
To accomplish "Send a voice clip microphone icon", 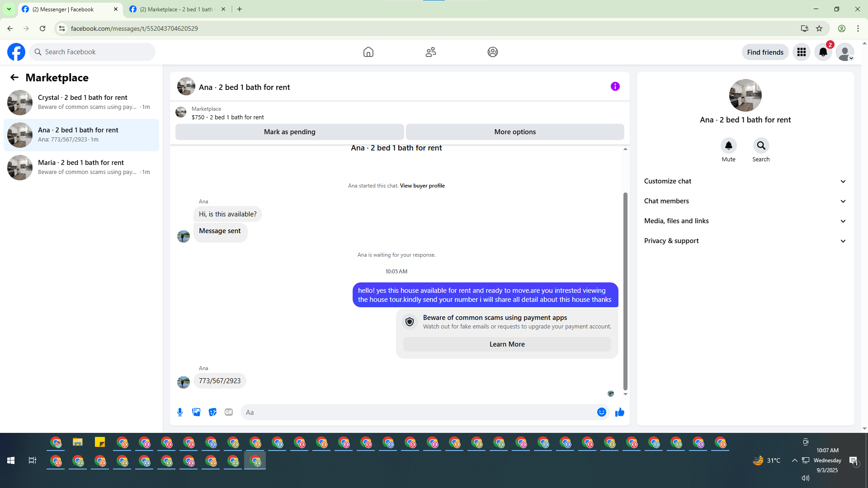I will [180, 412].
